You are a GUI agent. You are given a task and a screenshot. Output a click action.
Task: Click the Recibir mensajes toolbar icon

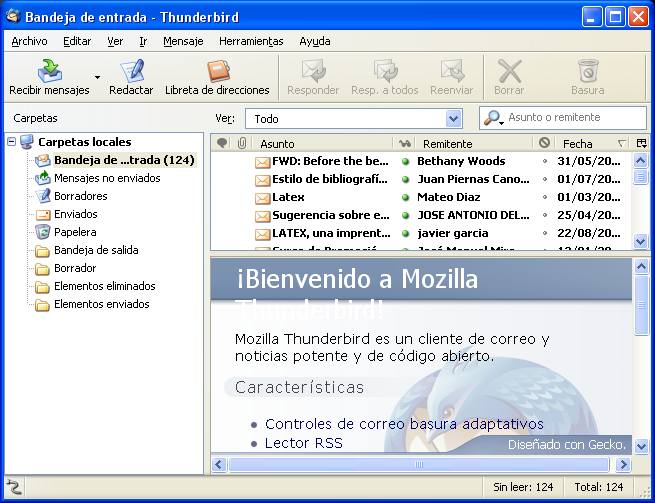tap(49, 71)
